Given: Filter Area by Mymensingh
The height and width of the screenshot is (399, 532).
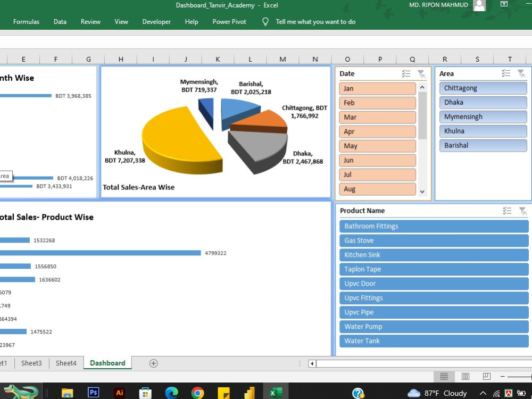Looking at the screenshot, I should [x=483, y=117].
